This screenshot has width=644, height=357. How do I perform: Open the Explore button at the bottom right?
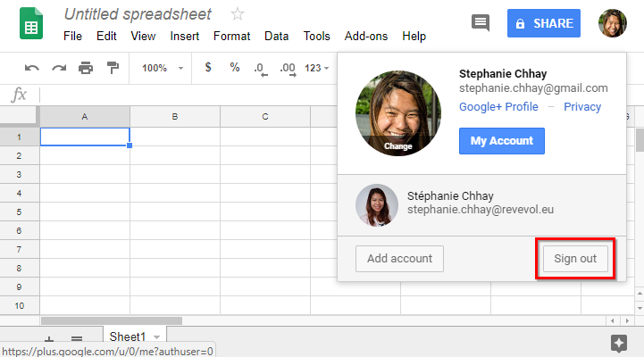tap(618, 344)
